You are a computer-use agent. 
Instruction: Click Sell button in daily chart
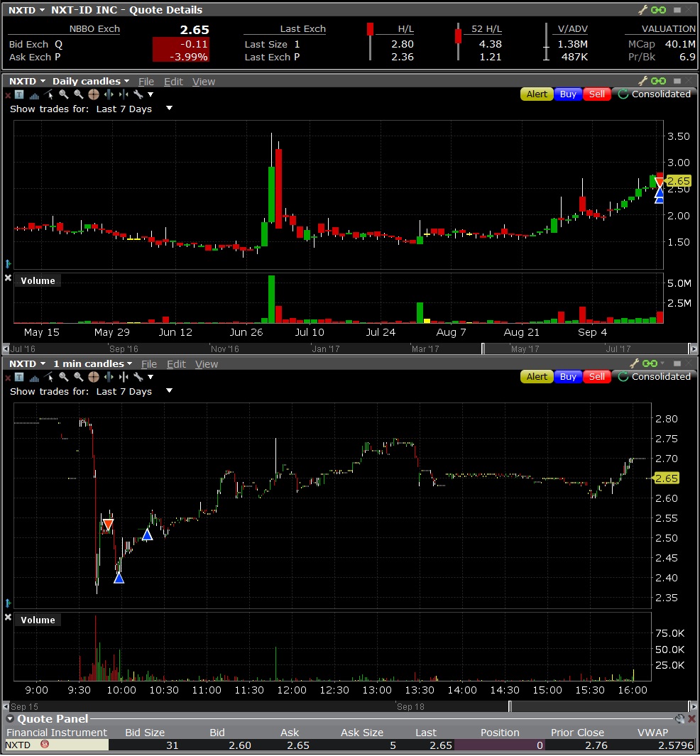[597, 94]
